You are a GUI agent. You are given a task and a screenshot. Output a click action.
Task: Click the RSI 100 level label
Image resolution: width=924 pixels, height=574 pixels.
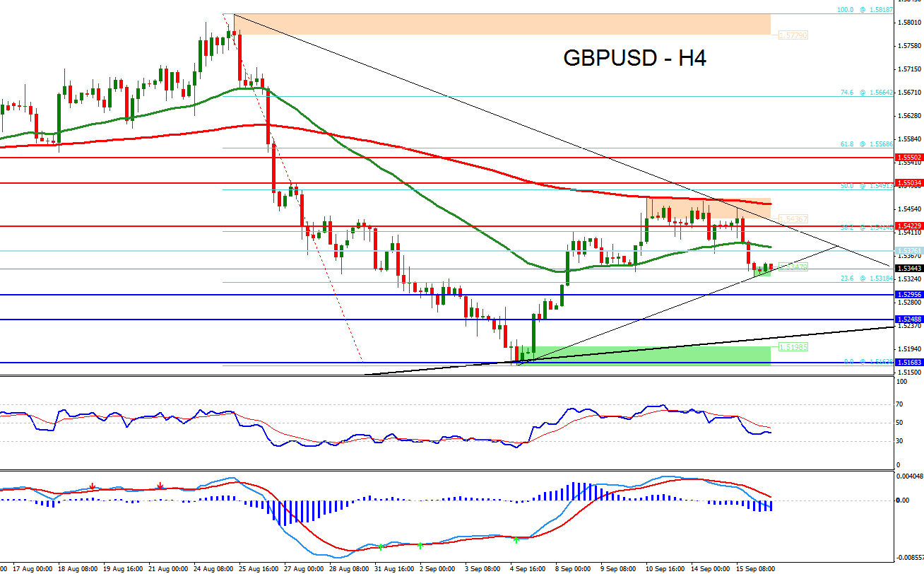[901, 381]
